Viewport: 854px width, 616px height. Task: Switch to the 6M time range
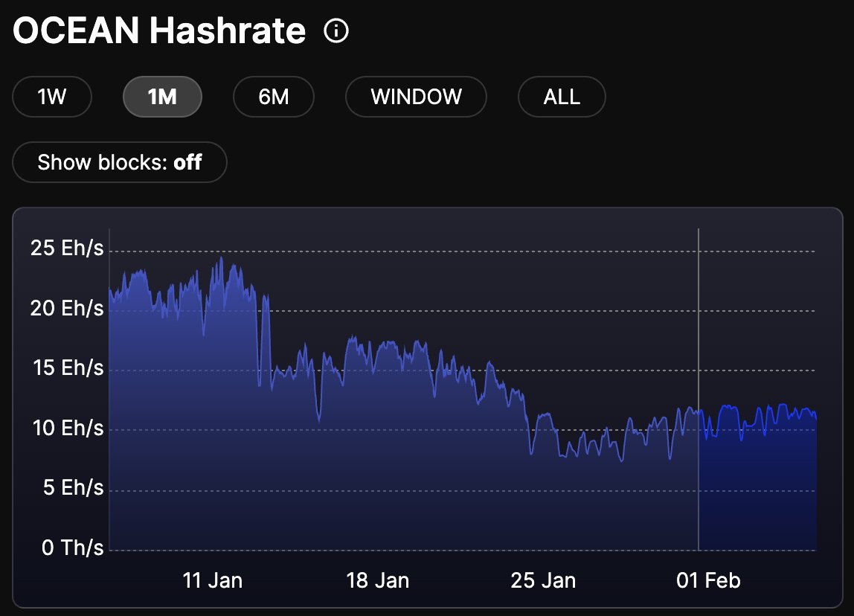(274, 97)
